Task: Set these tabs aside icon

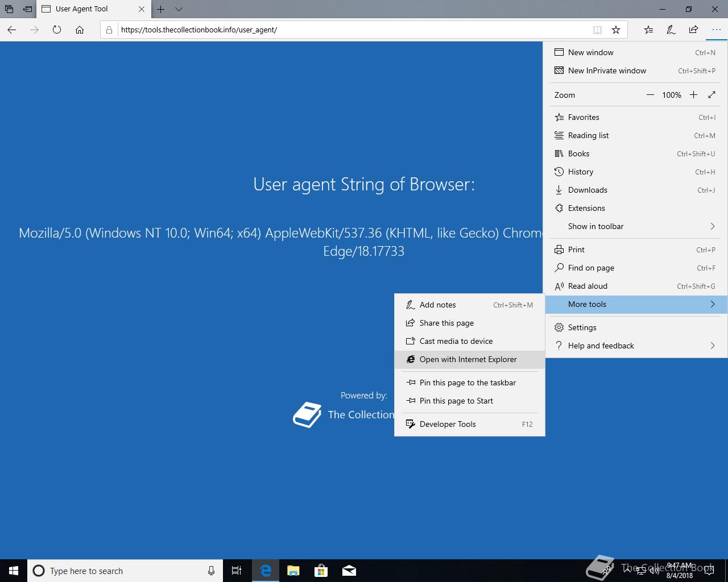Action: (27, 9)
